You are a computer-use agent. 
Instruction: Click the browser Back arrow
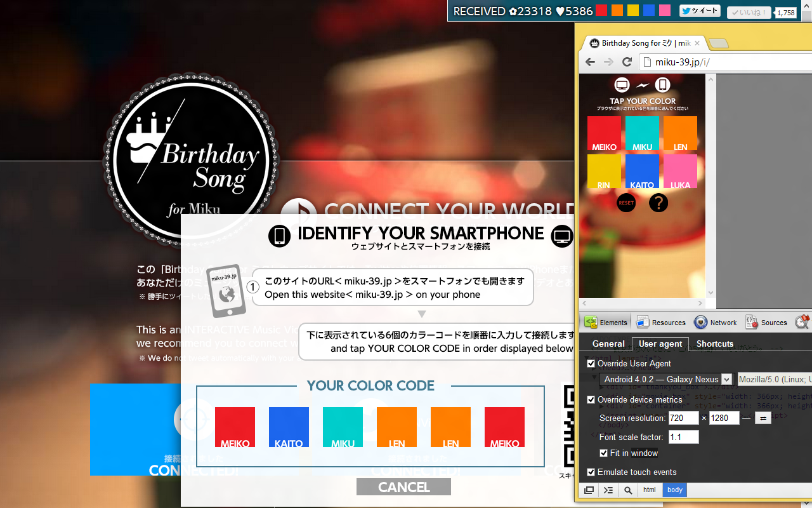point(590,62)
